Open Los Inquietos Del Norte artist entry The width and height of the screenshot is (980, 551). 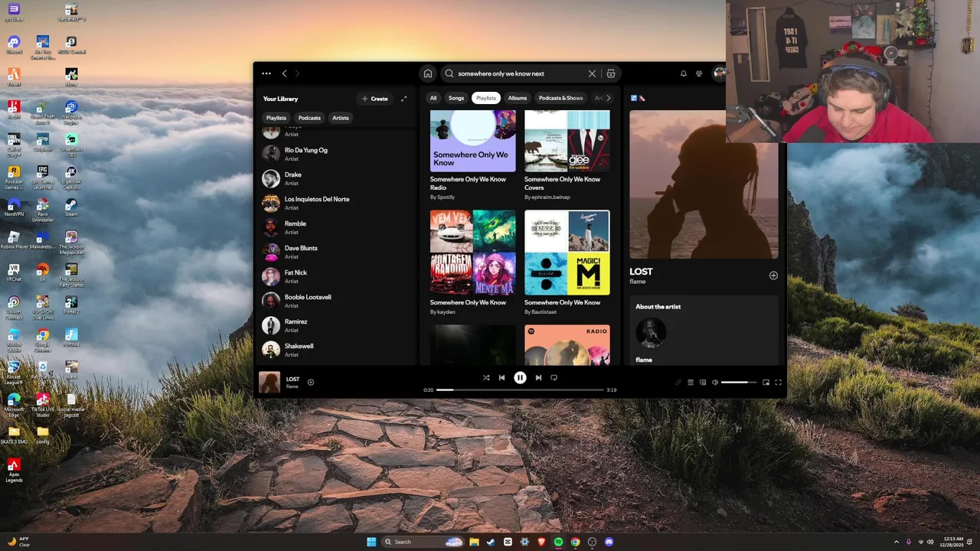point(337,203)
